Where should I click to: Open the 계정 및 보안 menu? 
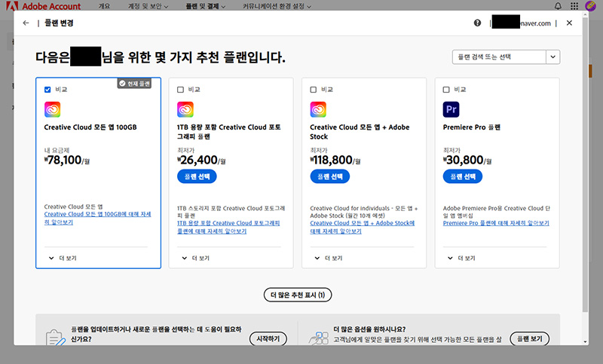click(x=148, y=7)
